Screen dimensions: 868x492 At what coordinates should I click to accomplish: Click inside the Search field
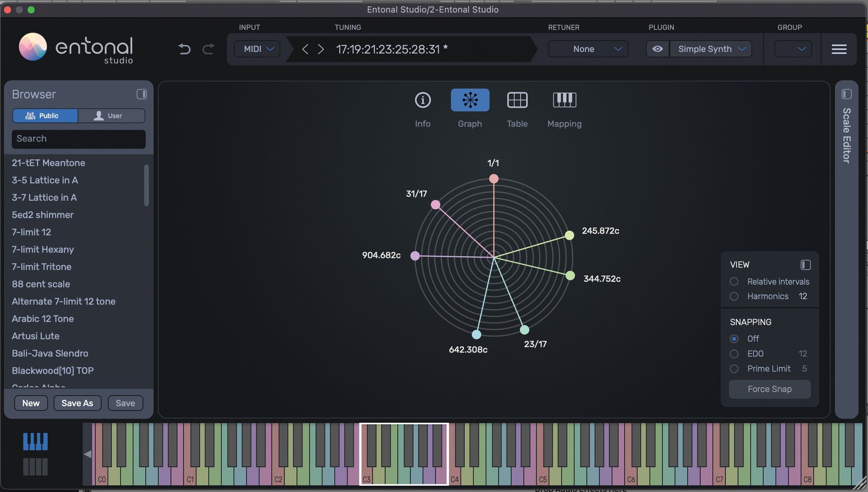pyautogui.click(x=78, y=139)
